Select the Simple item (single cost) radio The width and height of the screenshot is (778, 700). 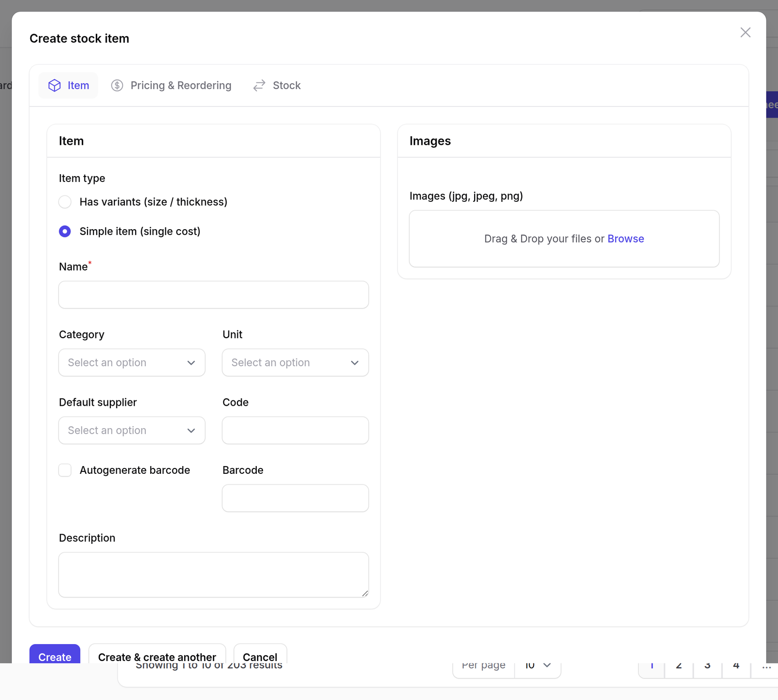coord(65,232)
